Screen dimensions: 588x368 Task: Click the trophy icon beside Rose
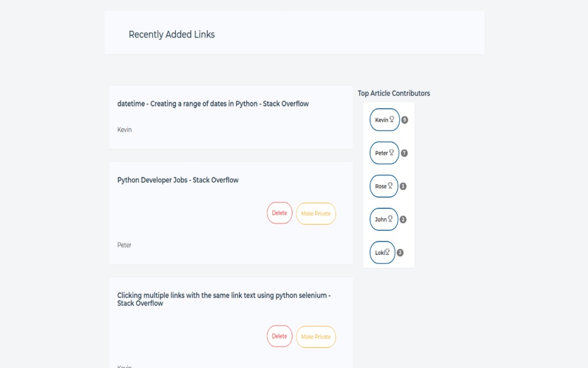(390, 186)
